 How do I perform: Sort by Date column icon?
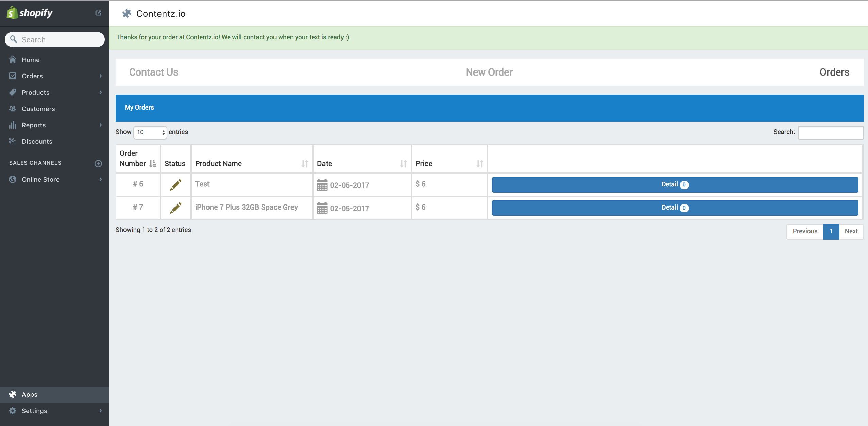tap(404, 164)
